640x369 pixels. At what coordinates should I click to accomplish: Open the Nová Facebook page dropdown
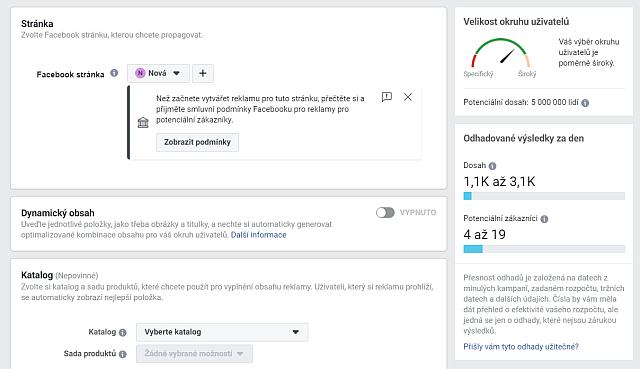point(158,73)
